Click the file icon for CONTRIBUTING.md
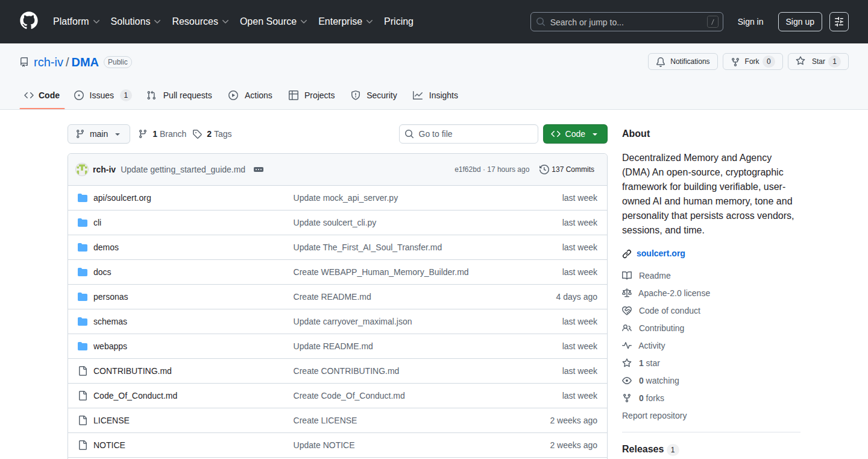Image resolution: width=868 pixels, height=459 pixels. coord(83,371)
